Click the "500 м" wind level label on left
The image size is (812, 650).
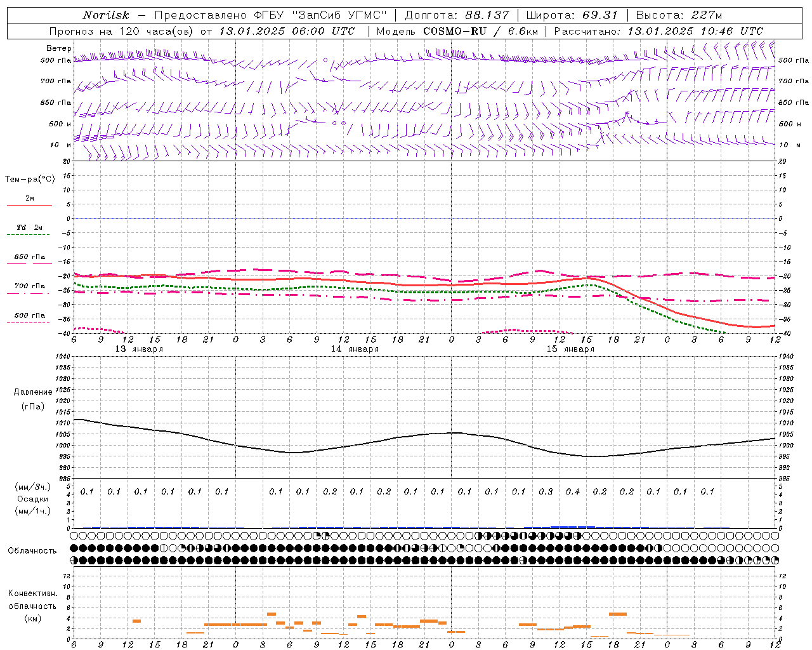tap(60, 124)
